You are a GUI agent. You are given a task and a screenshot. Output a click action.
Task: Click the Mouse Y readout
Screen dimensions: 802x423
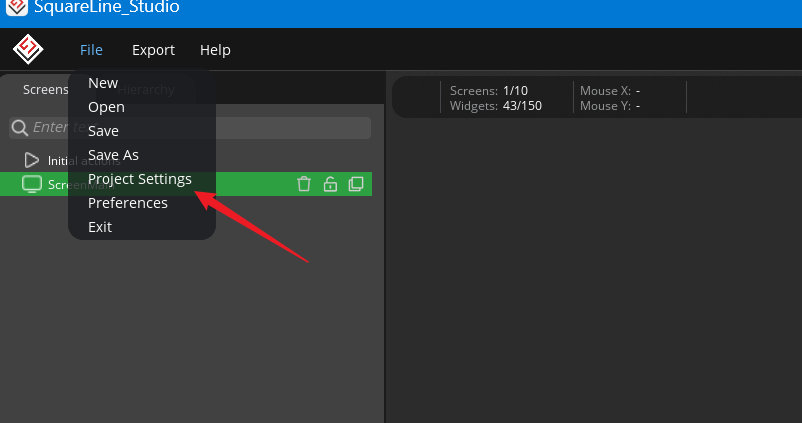610,106
